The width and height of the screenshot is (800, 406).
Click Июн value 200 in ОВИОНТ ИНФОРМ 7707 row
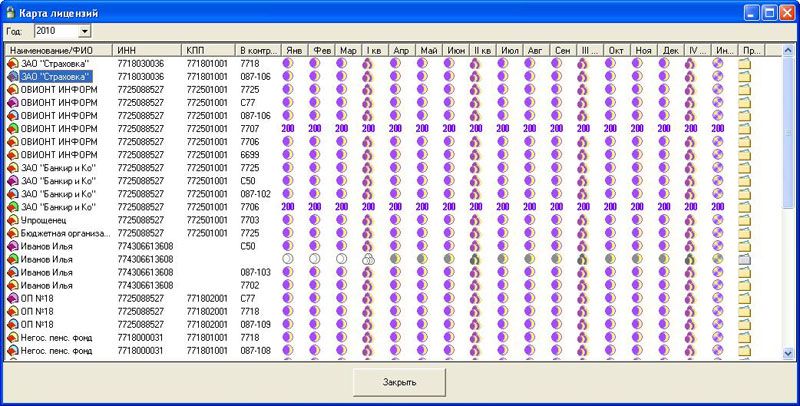(449, 129)
